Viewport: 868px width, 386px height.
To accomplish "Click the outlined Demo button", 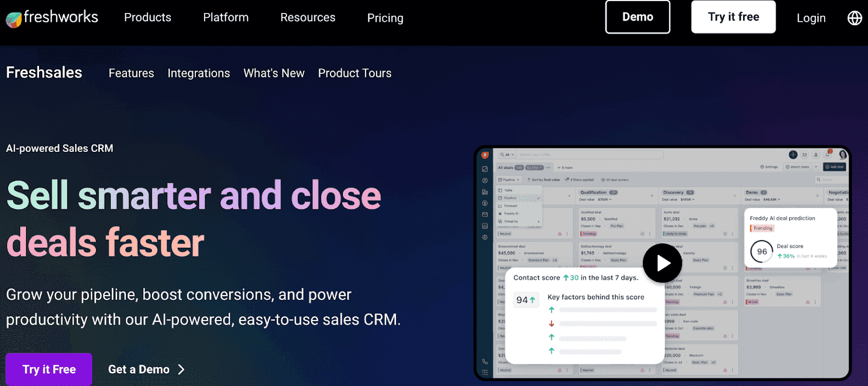I will tap(637, 17).
